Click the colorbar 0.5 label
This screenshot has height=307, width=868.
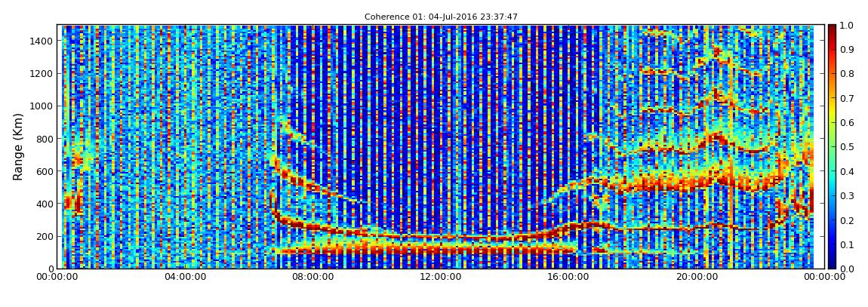coord(846,147)
